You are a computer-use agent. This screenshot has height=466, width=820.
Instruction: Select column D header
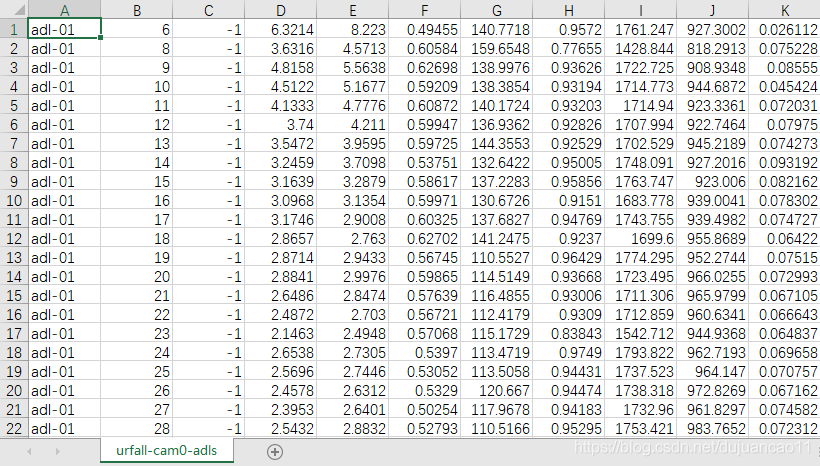click(280, 10)
